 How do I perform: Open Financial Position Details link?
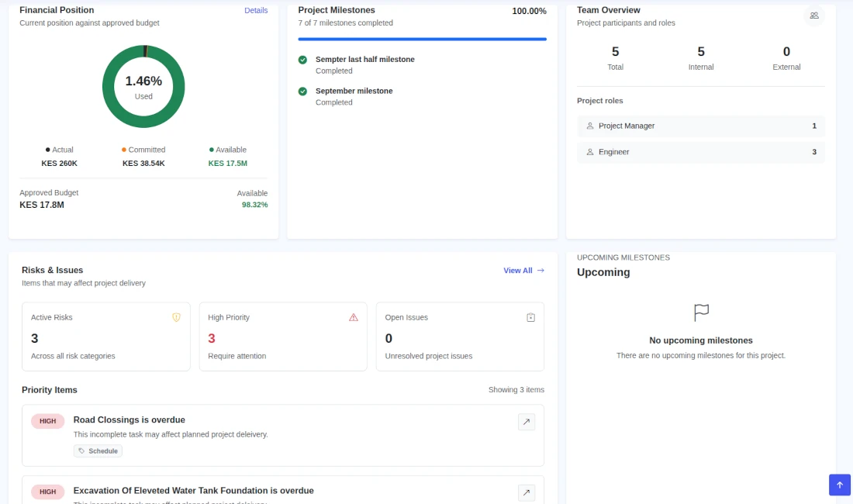[256, 10]
